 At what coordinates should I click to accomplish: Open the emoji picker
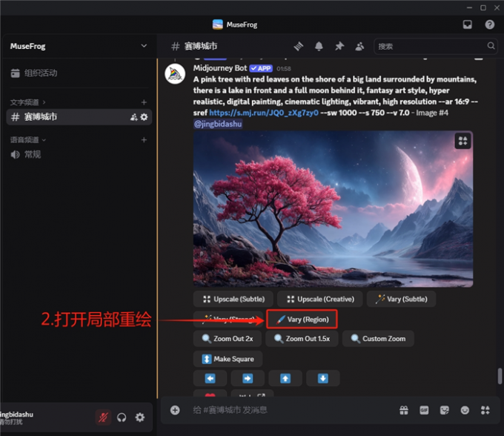(x=465, y=410)
